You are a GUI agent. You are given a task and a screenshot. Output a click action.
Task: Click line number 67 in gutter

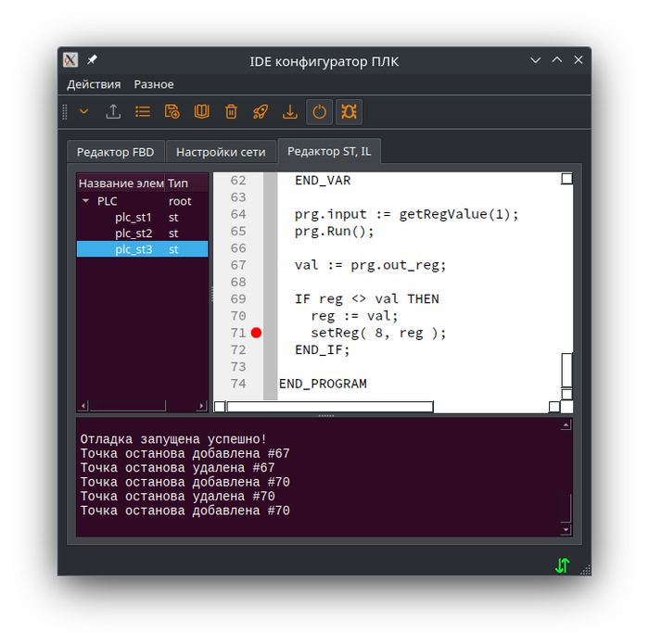[238, 265]
